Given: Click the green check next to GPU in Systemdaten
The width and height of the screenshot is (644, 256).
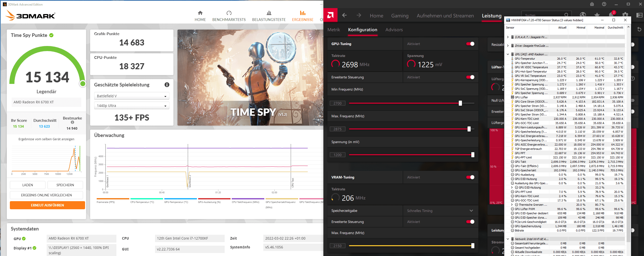Looking at the screenshot, I should pos(24,239).
